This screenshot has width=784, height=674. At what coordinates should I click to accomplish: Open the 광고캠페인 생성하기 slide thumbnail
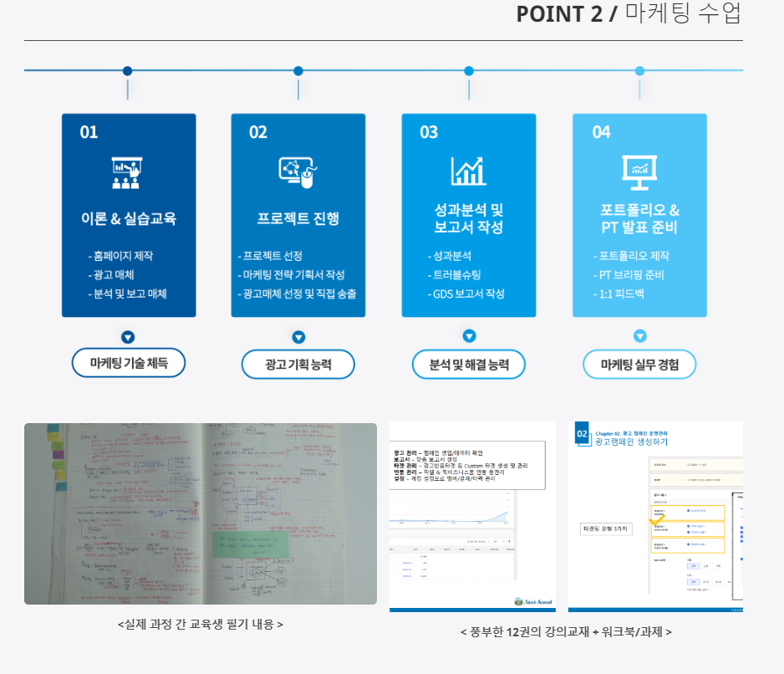[x=655, y=517]
